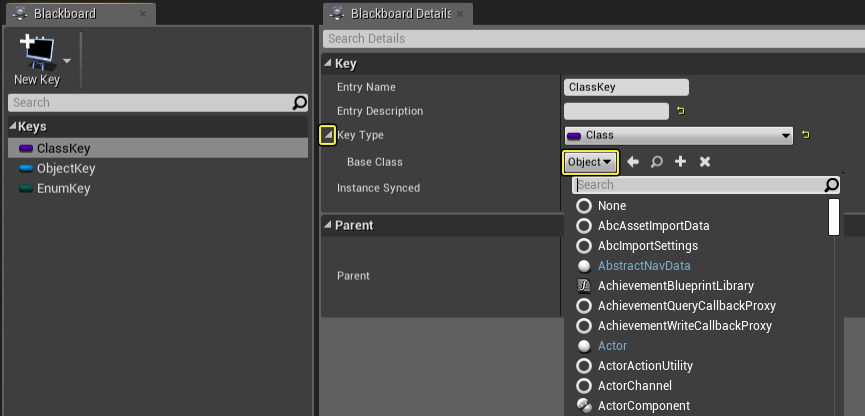The image size is (865, 416).
Task: Click the AbcImportSettings circle icon
Action: [x=584, y=246]
